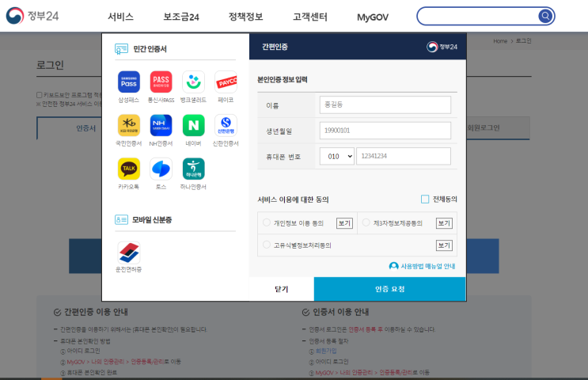
Task: Select 개인정보 이용 동의 radio button
Action: click(267, 222)
